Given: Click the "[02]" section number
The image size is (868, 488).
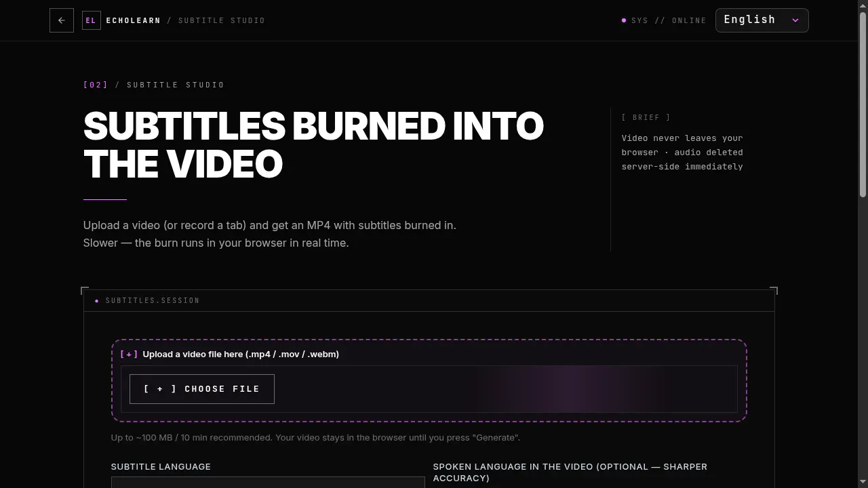Looking at the screenshot, I should tap(96, 85).
